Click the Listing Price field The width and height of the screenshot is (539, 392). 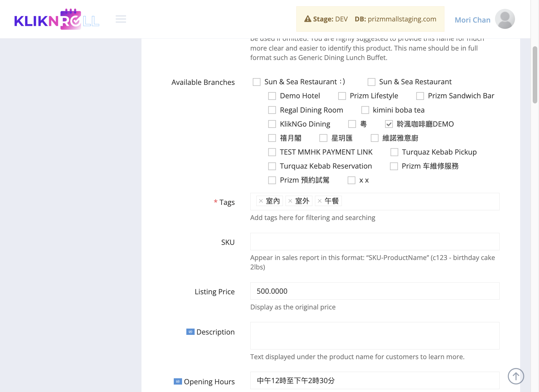coord(375,291)
